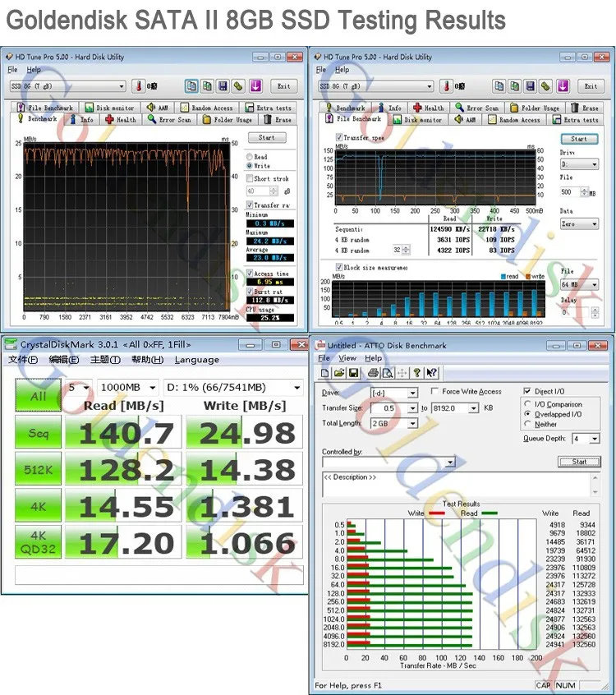This screenshot has width=616, height=695.
Task: Open View menu in ATTO Disk Benchmark
Action: click(347, 357)
